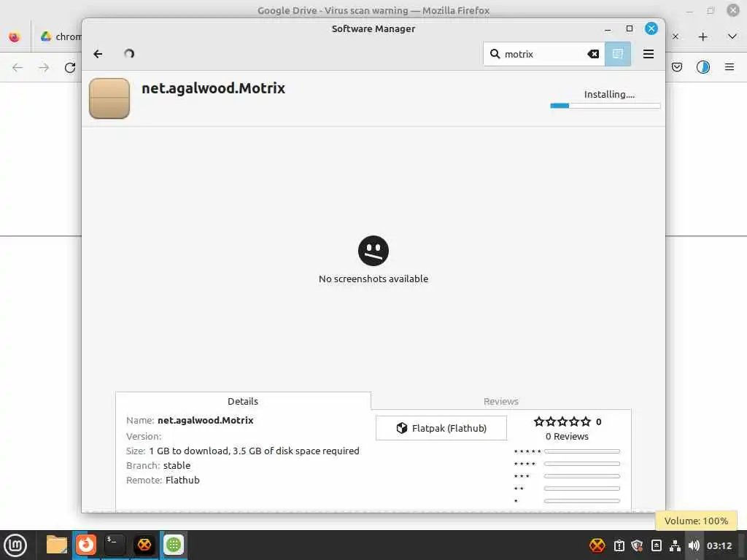
Task: Click the clock showing 03:12
Action: coord(719,545)
